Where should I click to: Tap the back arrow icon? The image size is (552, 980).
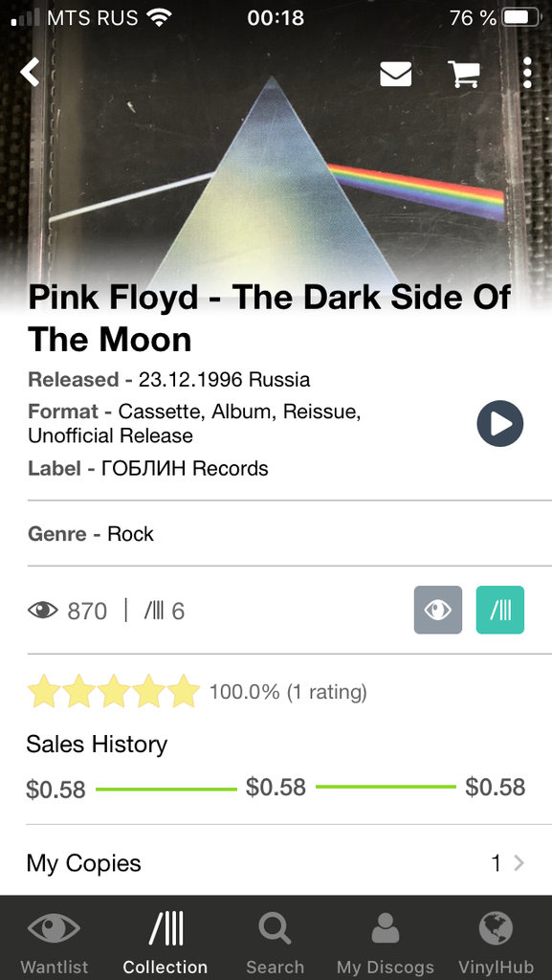(30, 73)
